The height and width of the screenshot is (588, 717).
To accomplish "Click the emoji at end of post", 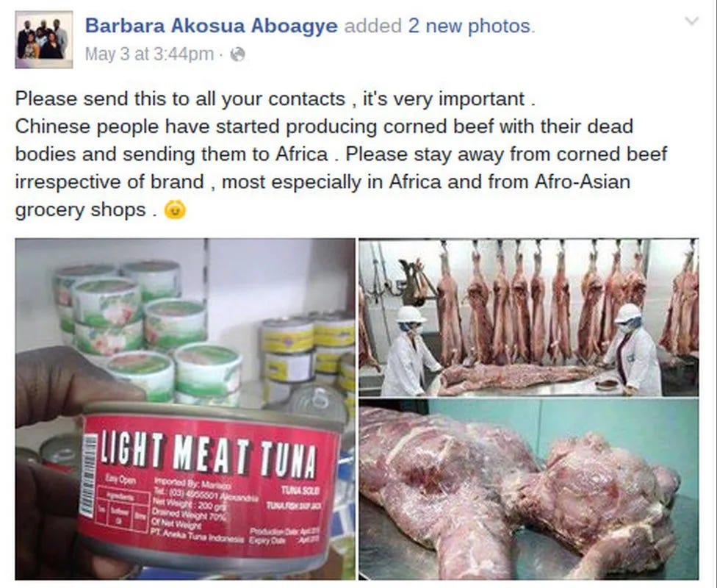I will (175, 210).
